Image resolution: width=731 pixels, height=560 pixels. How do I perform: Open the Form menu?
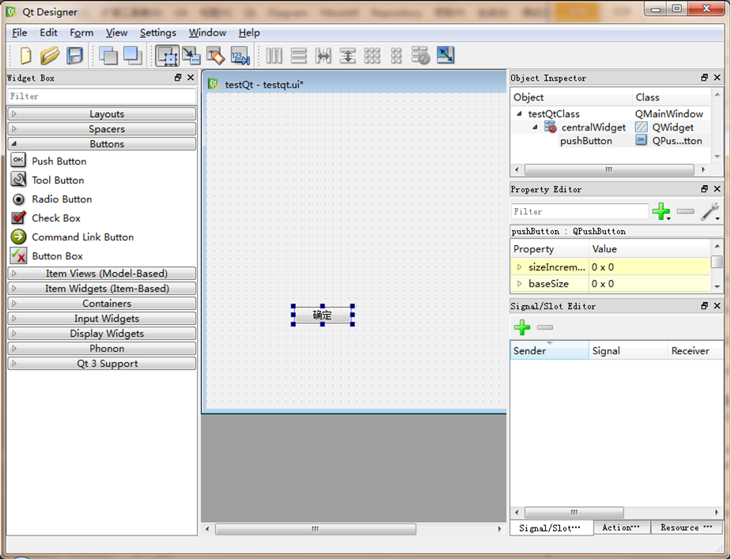pos(81,32)
